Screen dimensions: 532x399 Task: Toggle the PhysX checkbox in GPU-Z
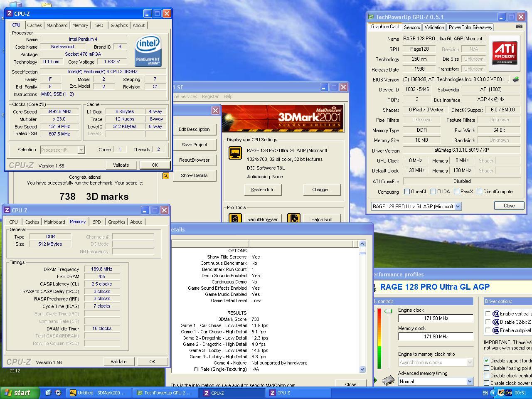[456, 192]
